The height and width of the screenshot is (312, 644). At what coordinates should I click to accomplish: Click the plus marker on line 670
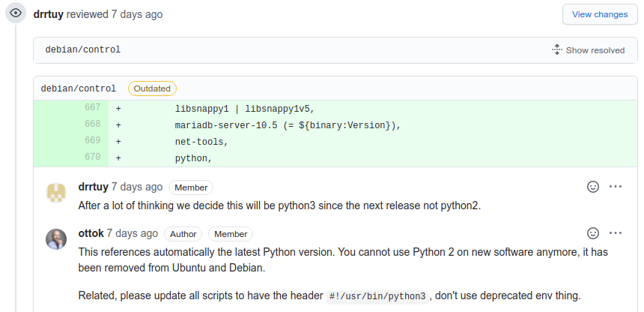point(118,158)
